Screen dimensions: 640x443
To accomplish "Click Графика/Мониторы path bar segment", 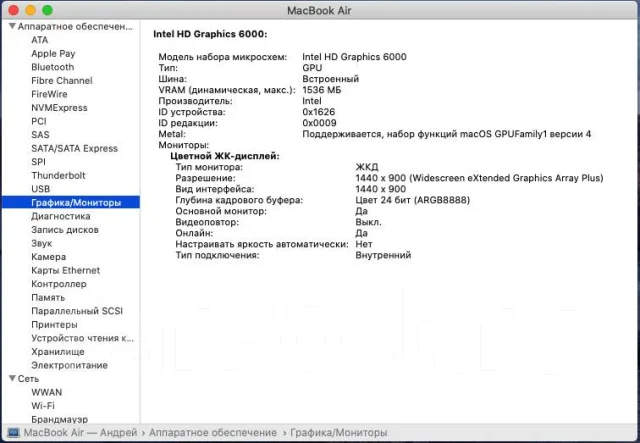I will click(x=339, y=433).
